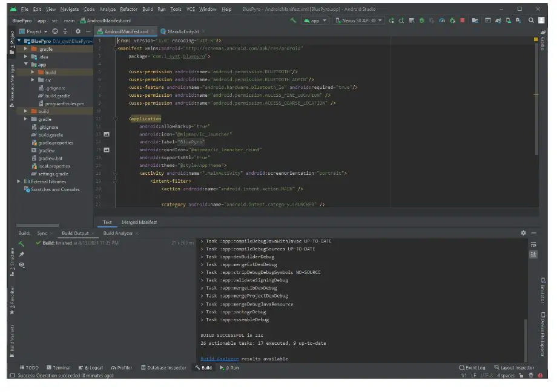Open the Refactor menu
The image size is (557, 392).
pos(128,9)
